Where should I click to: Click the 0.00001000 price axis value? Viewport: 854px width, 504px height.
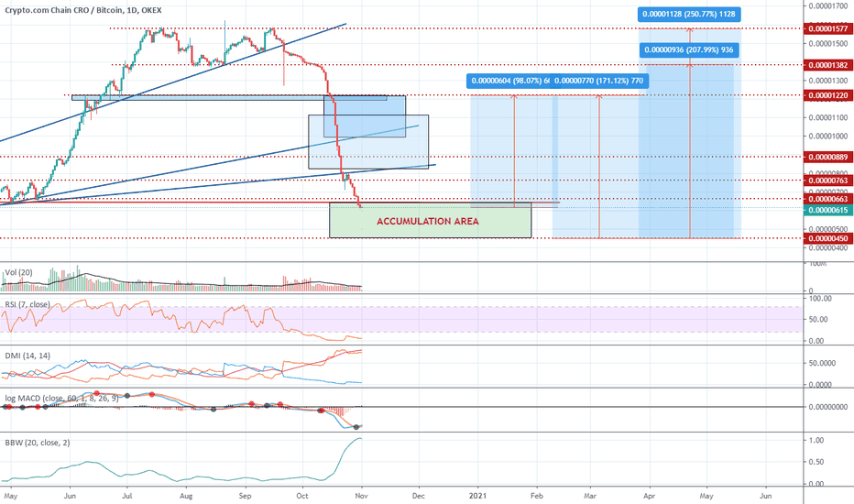(x=827, y=137)
